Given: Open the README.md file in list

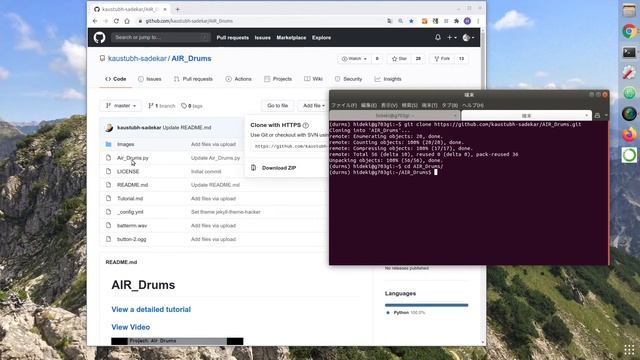Looking at the screenshot, I should click(132, 185).
